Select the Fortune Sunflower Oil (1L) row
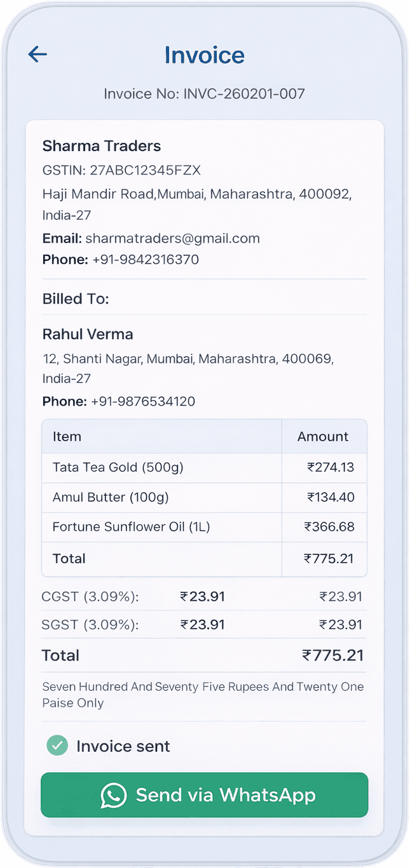The height and width of the screenshot is (868, 410). 131,527
